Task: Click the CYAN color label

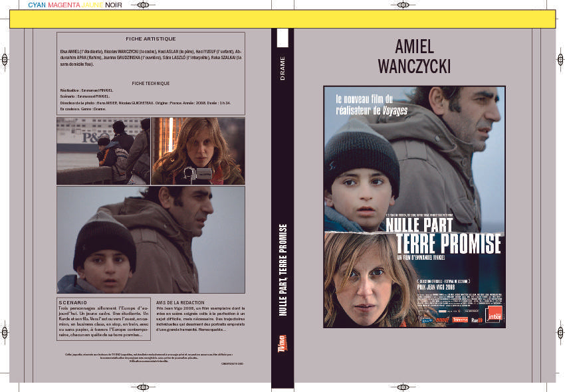Action: point(37,5)
